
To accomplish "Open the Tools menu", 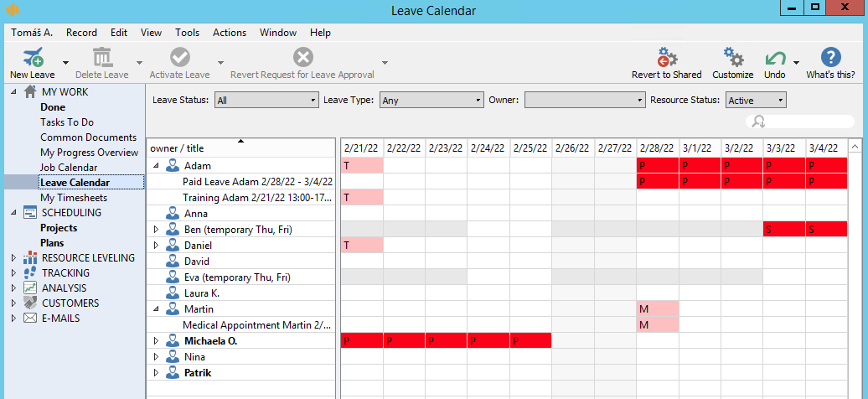I will click(187, 33).
